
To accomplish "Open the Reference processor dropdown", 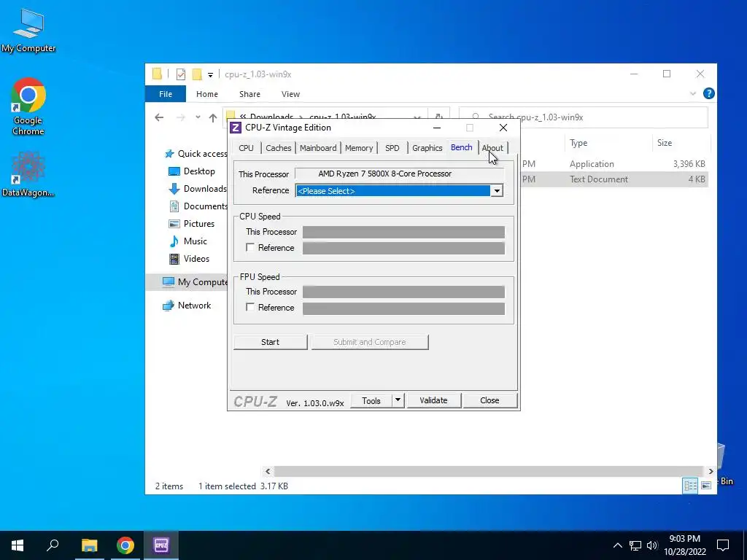I will 496,191.
